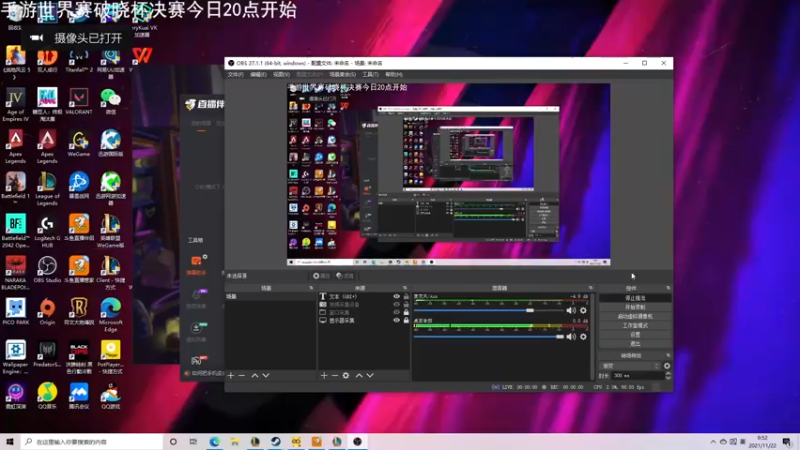The width and height of the screenshot is (800, 450).
Task: Start the virtual camera button
Action: [635, 316]
